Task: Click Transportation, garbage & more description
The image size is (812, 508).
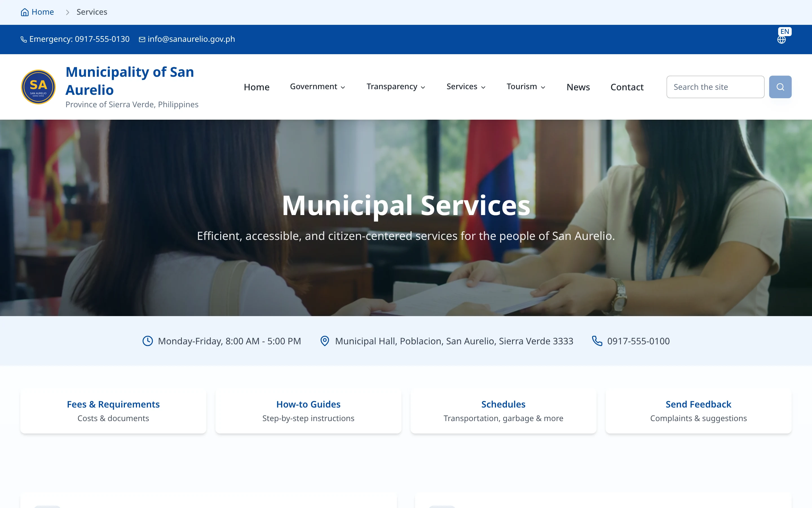Action: point(503,418)
